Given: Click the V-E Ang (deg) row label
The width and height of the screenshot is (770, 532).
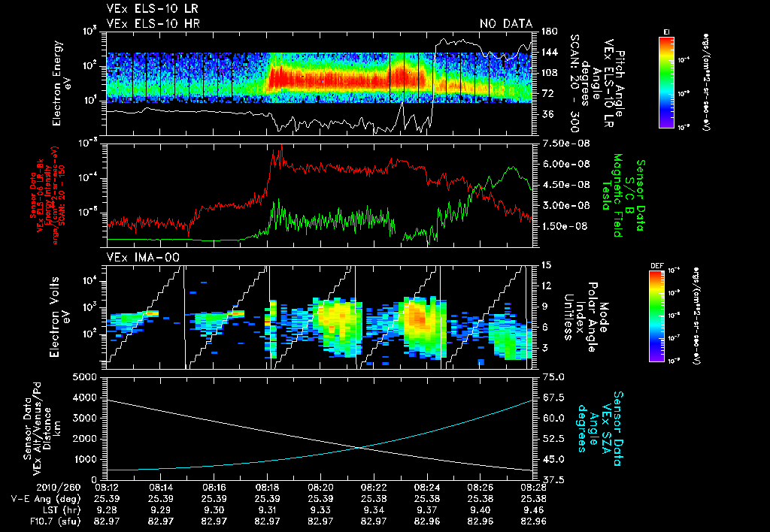Looking at the screenshot, I should tap(46, 500).
